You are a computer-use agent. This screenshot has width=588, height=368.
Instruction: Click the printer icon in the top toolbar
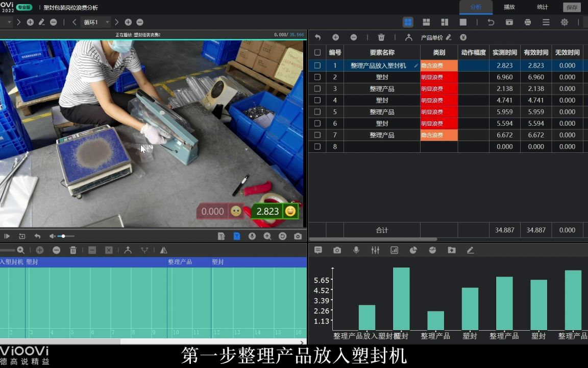point(527,22)
